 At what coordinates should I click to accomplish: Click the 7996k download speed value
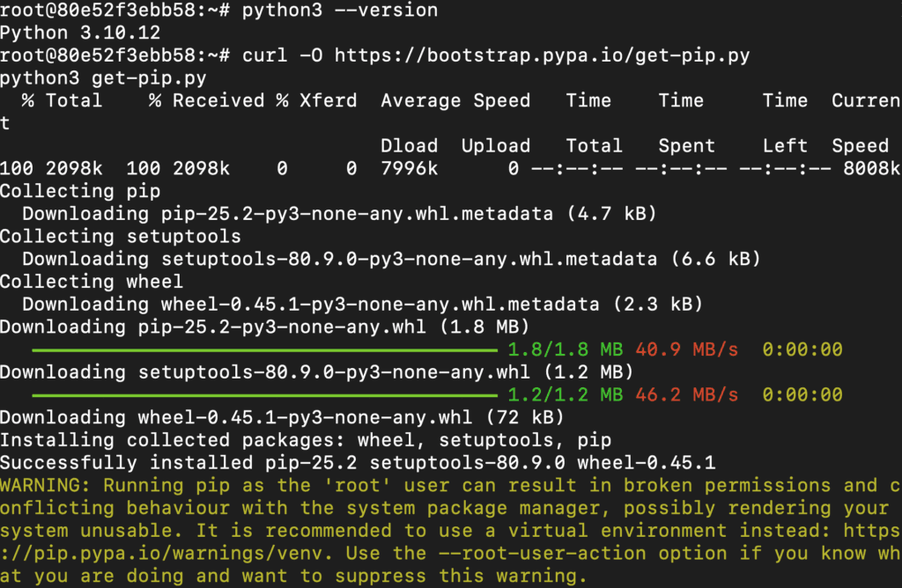coord(410,168)
